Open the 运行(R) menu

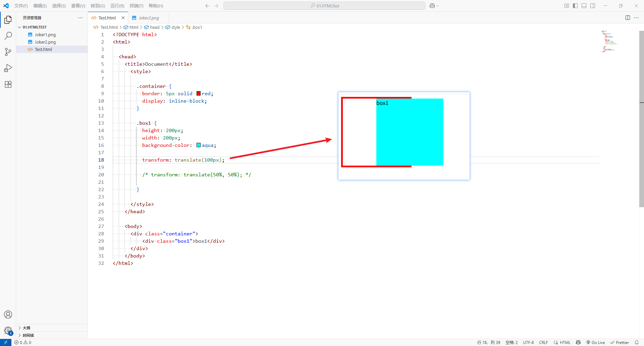click(x=117, y=6)
